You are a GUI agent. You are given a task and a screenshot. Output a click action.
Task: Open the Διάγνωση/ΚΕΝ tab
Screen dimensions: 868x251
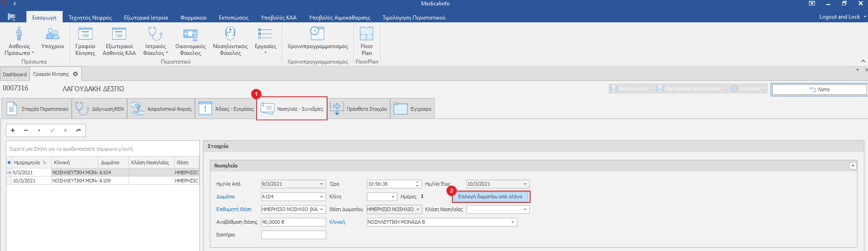tap(99, 109)
